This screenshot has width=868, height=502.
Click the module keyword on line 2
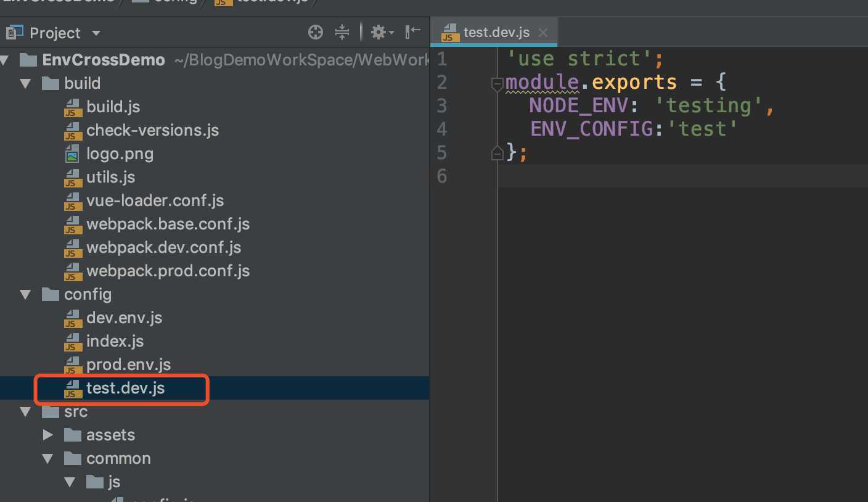pyautogui.click(x=542, y=83)
